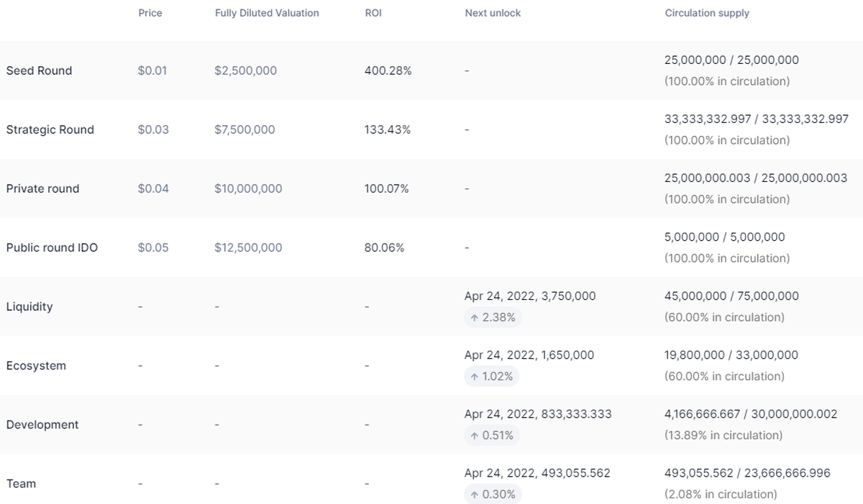Screen dimensions: 863x504
Task: Click the $12,500,000 valuation for Public round
Action: click(248, 247)
